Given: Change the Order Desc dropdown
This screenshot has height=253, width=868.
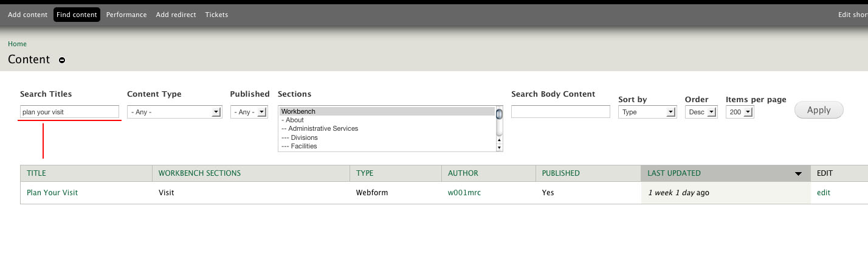Looking at the screenshot, I should coord(701,112).
